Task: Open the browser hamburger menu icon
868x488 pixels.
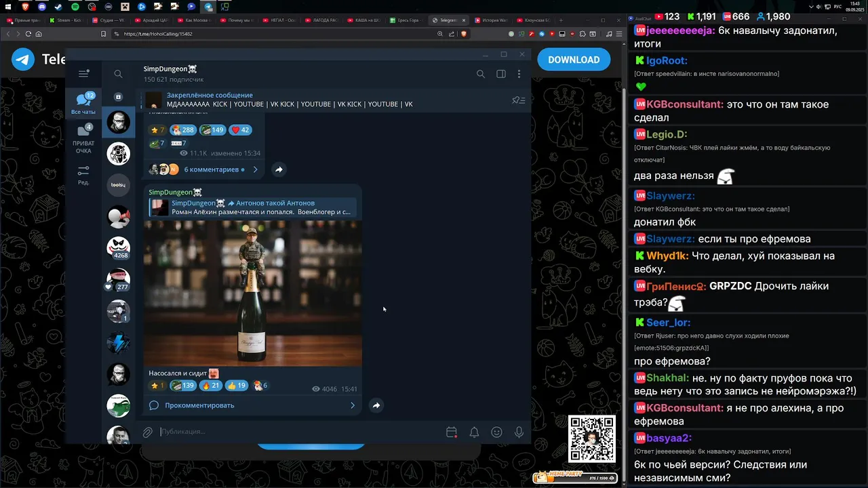Action: click(x=619, y=34)
